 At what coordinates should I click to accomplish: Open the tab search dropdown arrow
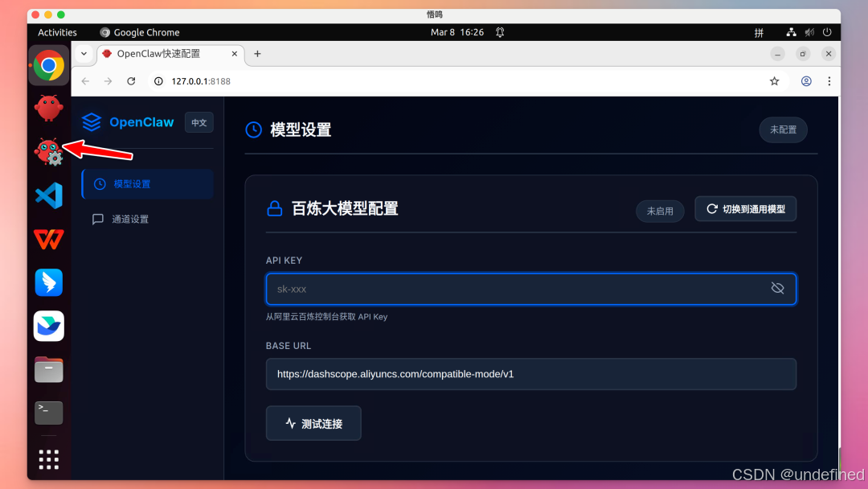pos(84,54)
